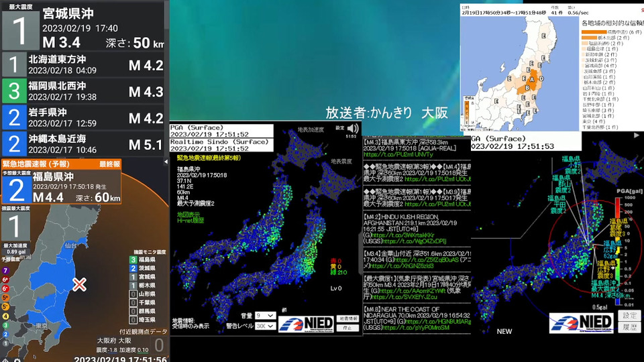Select the 福岡県北西沖 M4.3 earthquake entry

click(83, 91)
